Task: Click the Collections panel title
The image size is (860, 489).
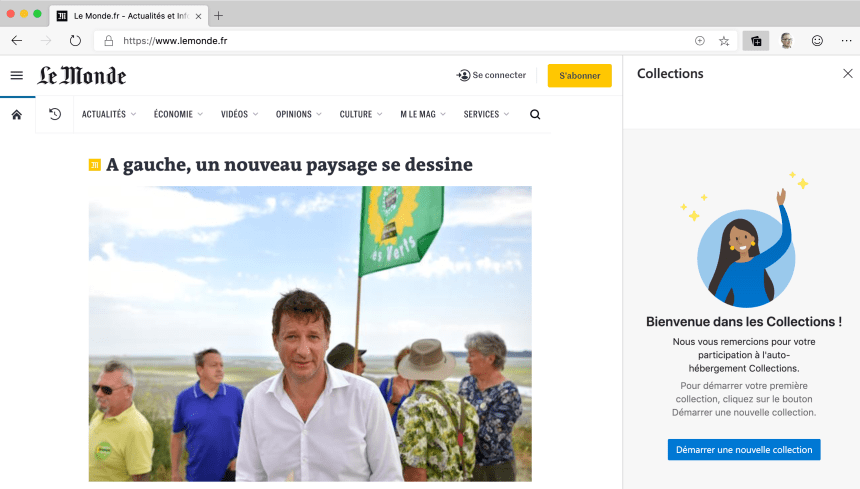Action: coord(670,73)
